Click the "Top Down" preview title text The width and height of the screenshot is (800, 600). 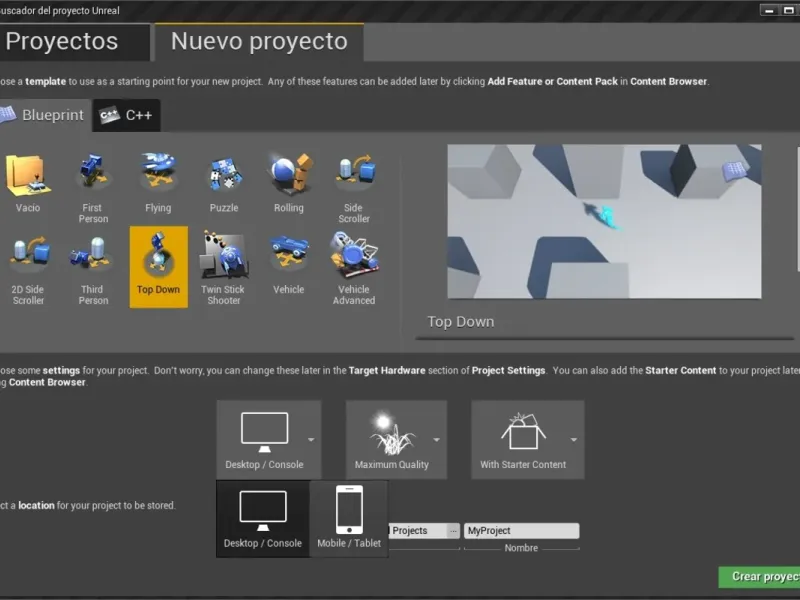point(460,322)
